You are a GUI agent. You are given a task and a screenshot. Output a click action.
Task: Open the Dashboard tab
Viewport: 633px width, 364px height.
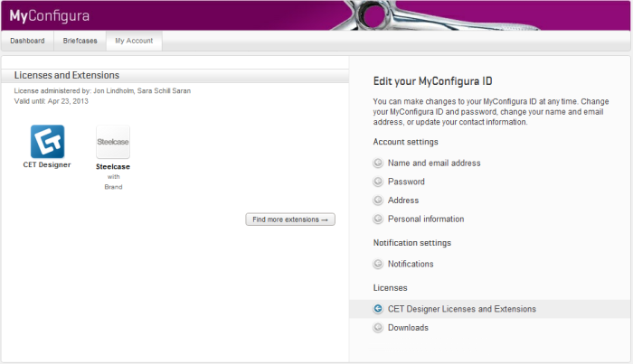[27, 41]
